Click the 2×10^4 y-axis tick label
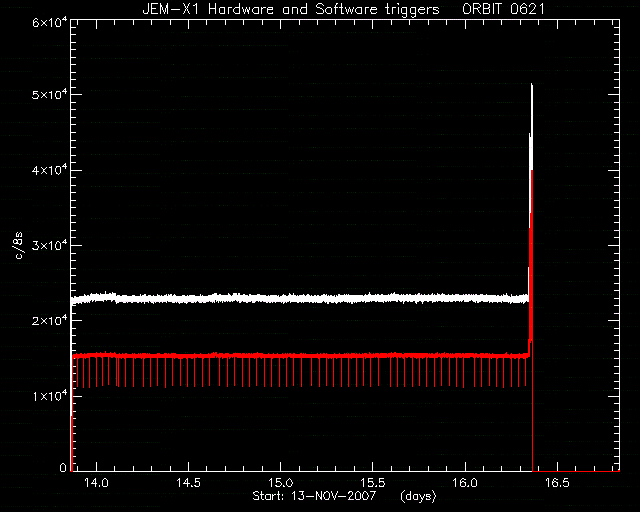Image resolution: width=640 pixels, height=512 pixels. click(50, 321)
